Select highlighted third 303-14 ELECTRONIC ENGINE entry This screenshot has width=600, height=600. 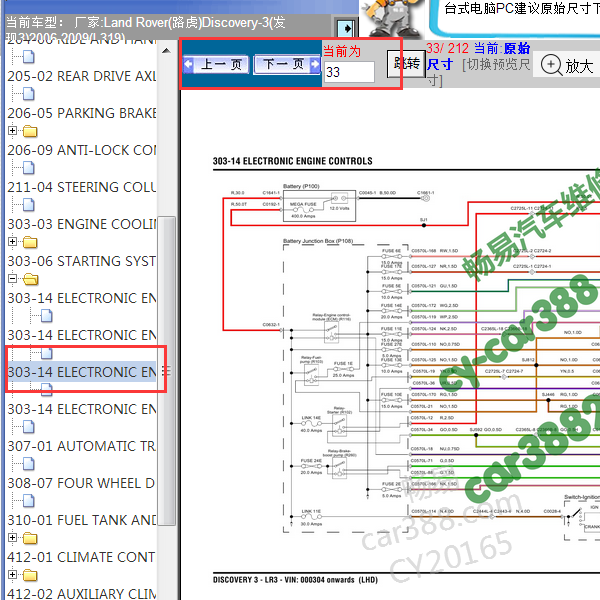click(x=82, y=372)
